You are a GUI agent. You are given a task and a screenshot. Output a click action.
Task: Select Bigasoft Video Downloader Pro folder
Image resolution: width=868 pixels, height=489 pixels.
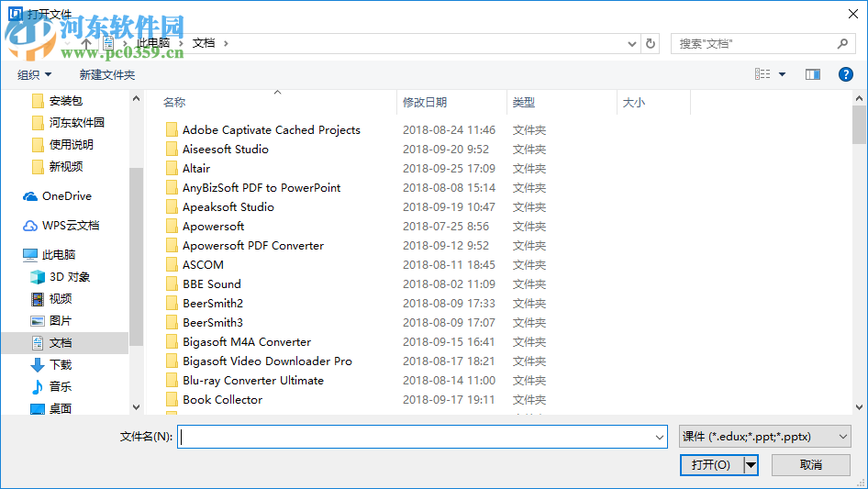(267, 361)
